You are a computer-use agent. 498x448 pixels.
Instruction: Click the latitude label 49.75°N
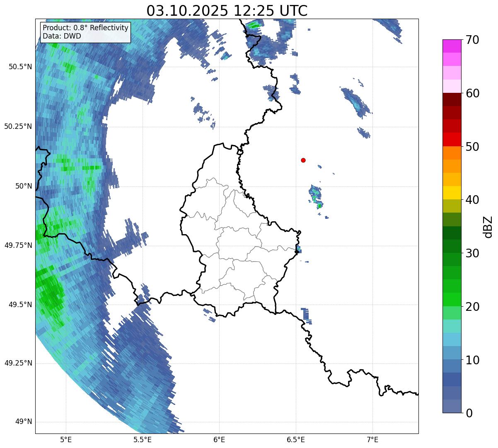[18, 245]
